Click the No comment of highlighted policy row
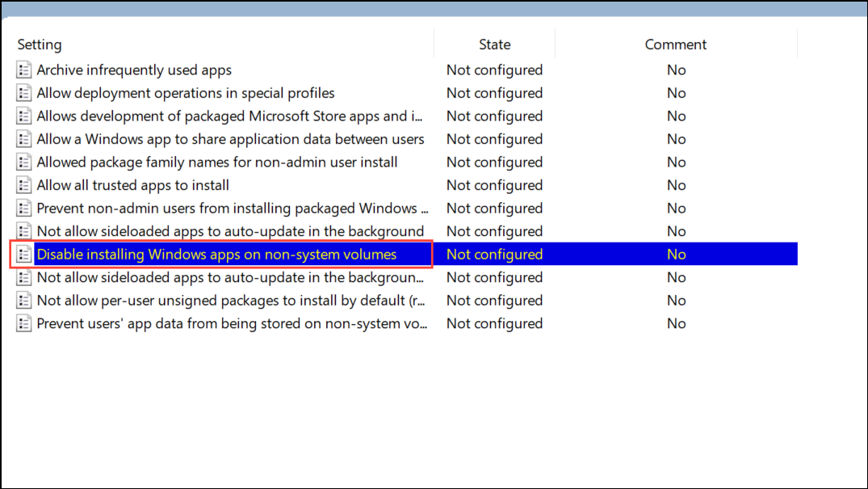868x489 pixels. 676,255
